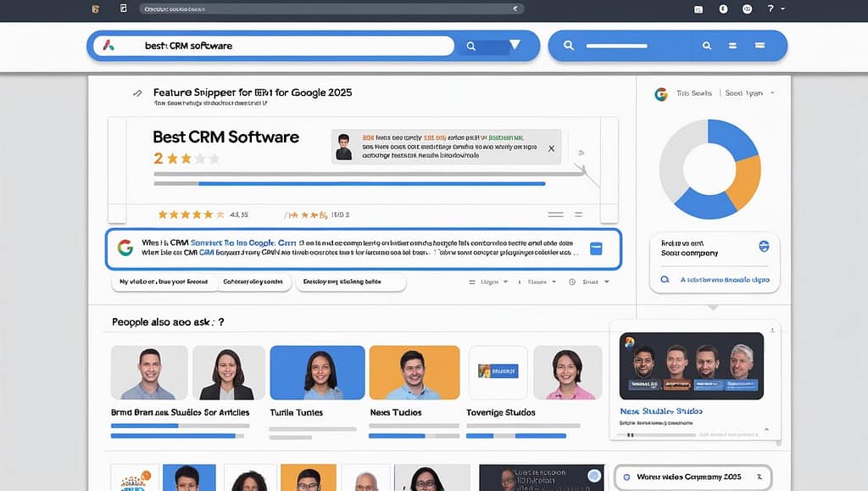The width and height of the screenshot is (868, 491).
Task: Click the colorful logo in the search box
Action: [x=108, y=46]
